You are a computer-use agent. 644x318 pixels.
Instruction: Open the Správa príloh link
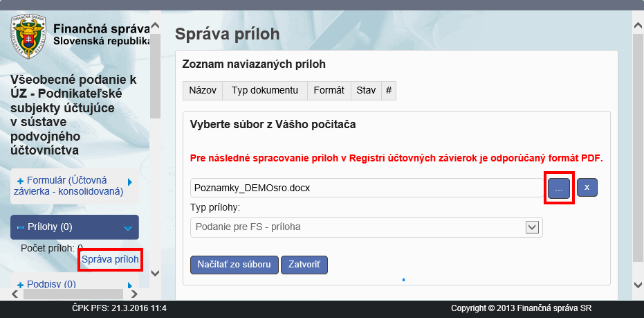click(x=111, y=260)
